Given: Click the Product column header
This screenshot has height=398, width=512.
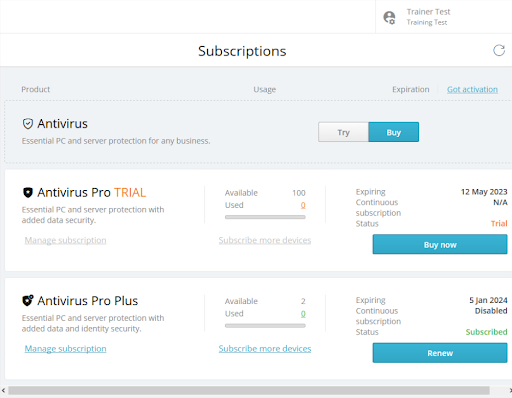Looking at the screenshot, I should click(x=36, y=89).
